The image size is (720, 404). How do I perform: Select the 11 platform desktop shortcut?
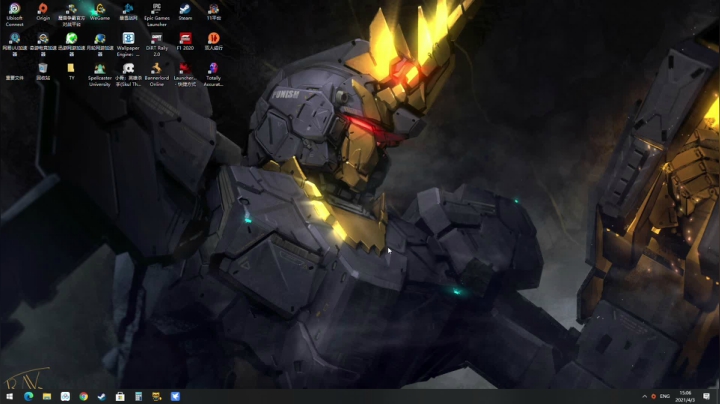pyautogui.click(x=214, y=12)
